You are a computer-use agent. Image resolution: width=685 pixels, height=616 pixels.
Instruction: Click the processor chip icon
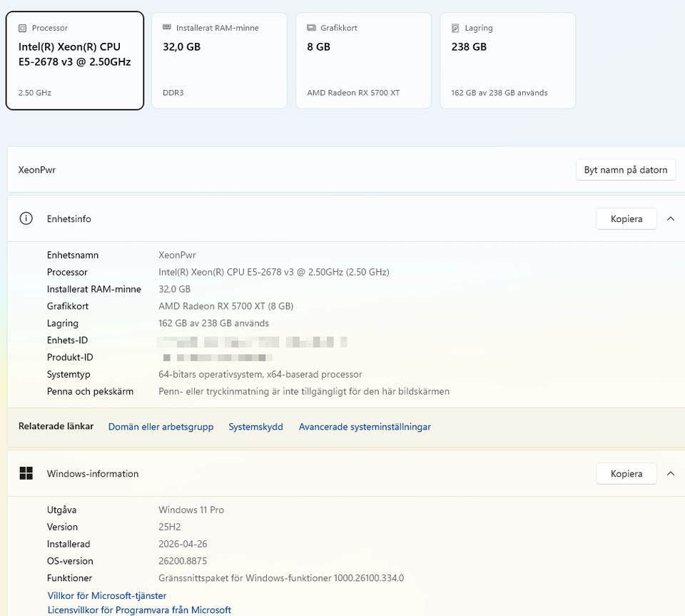[22, 28]
